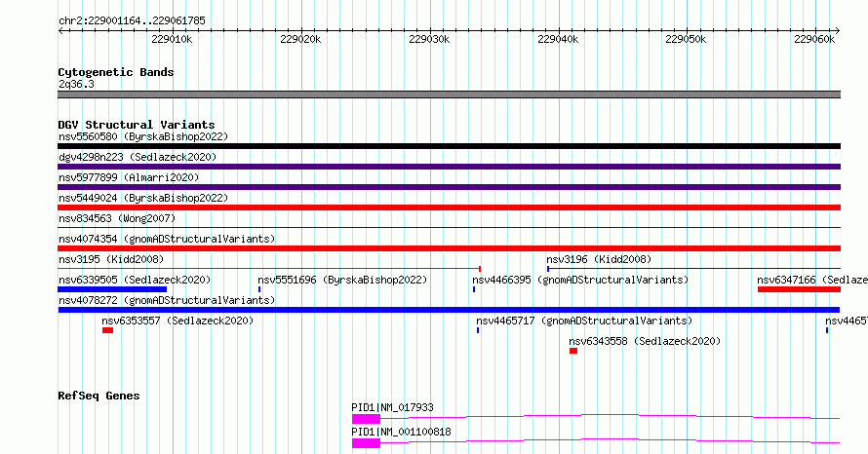Click the 229010k ruler position

click(x=173, y=39)
